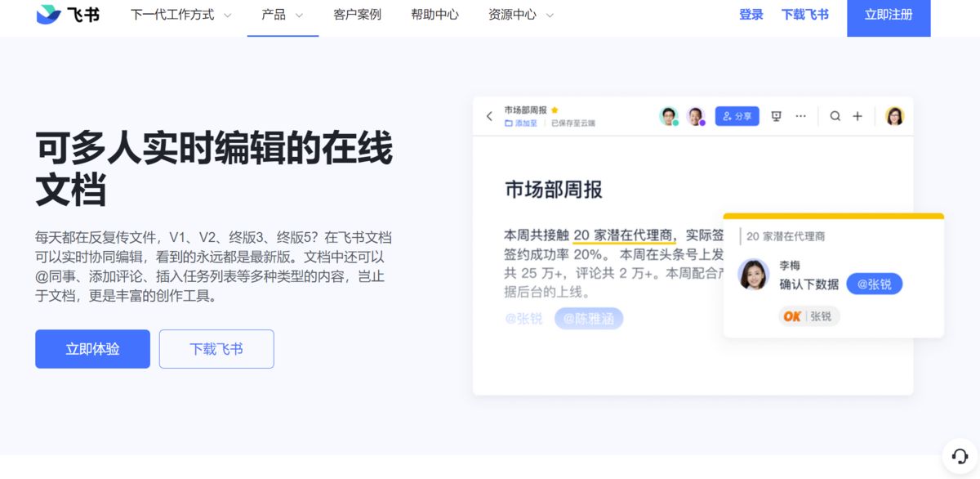980x479 pixels.
Task: Click the headline 可多人实时编辑的在线文档
Action: [214, 170]
